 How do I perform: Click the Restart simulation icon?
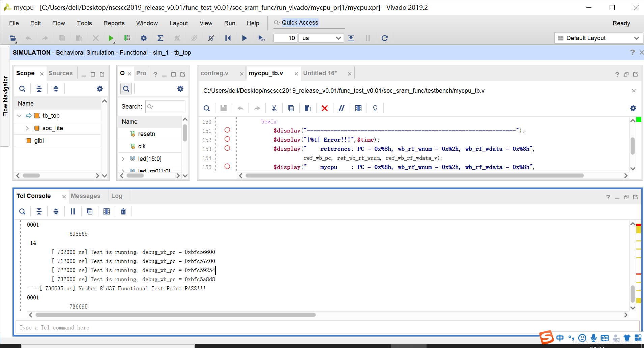click(228, 38)
